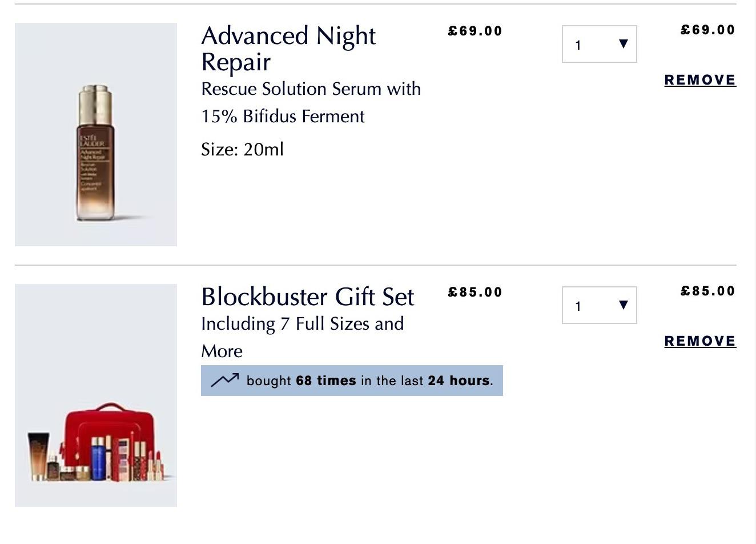Click the serum's £69.00 unit price

pos(475,31)
